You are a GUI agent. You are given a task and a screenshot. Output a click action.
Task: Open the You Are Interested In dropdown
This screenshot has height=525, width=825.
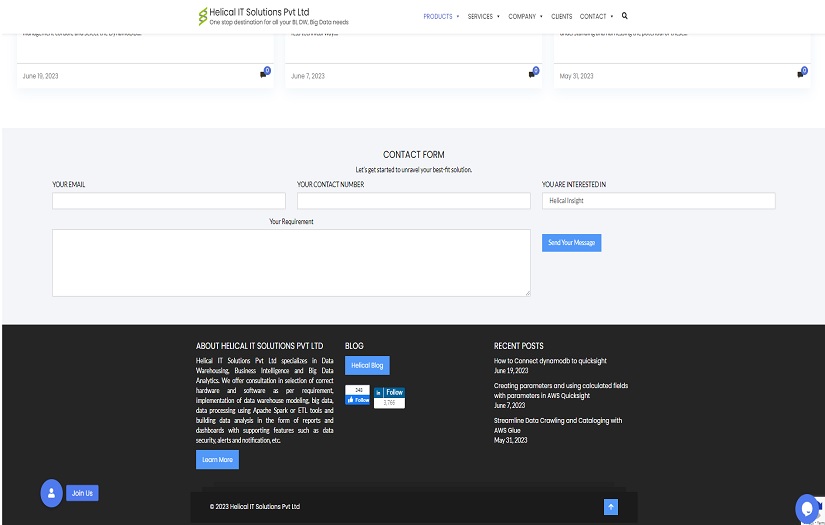click(x=658, y=200)
